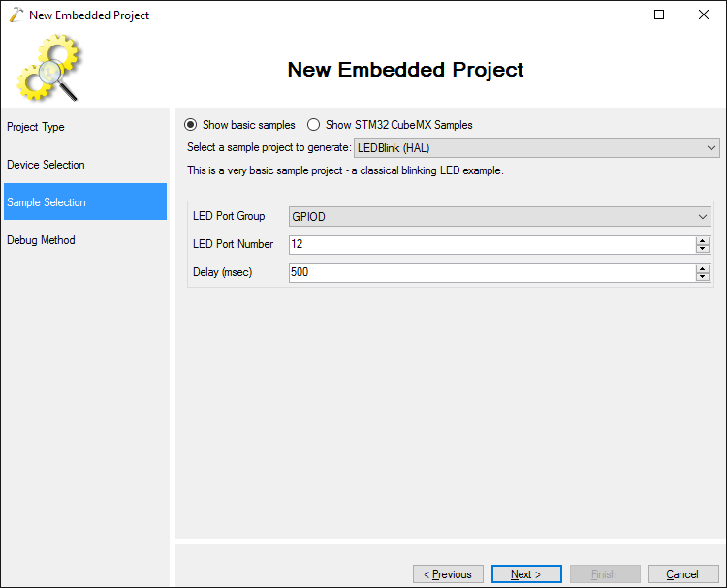Click the Delay (msec) input field
The width and height of the screenshot is (727, 588).
pos(491,272)
